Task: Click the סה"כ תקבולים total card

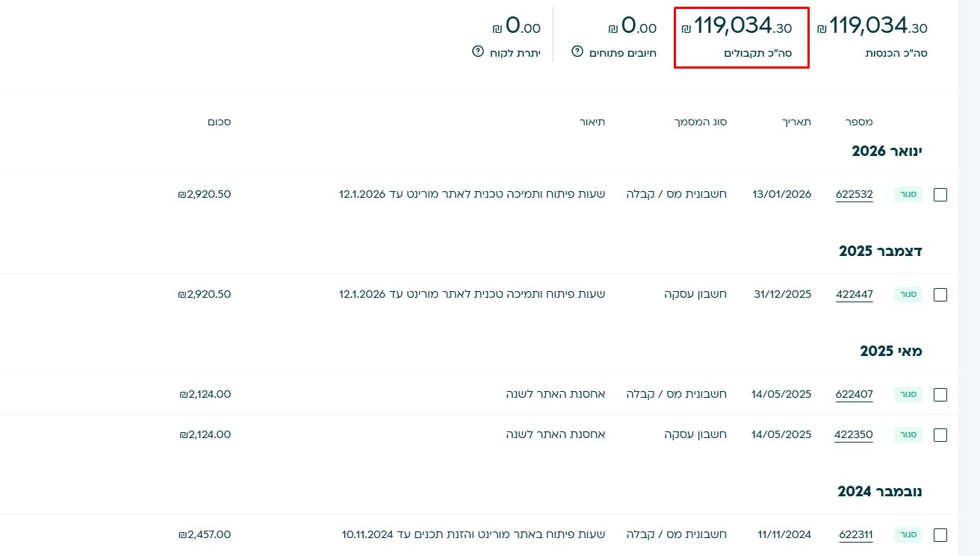Action: pos(741,37)
